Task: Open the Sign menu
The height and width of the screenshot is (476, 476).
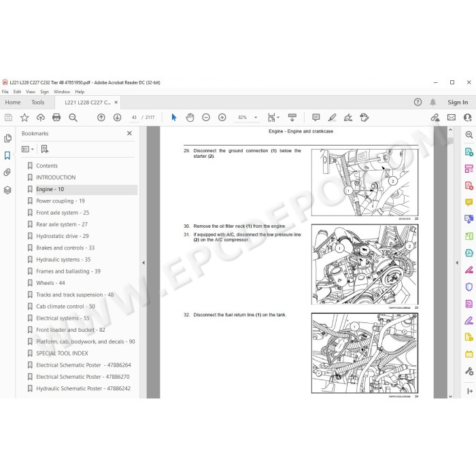Action: [44, 92]
